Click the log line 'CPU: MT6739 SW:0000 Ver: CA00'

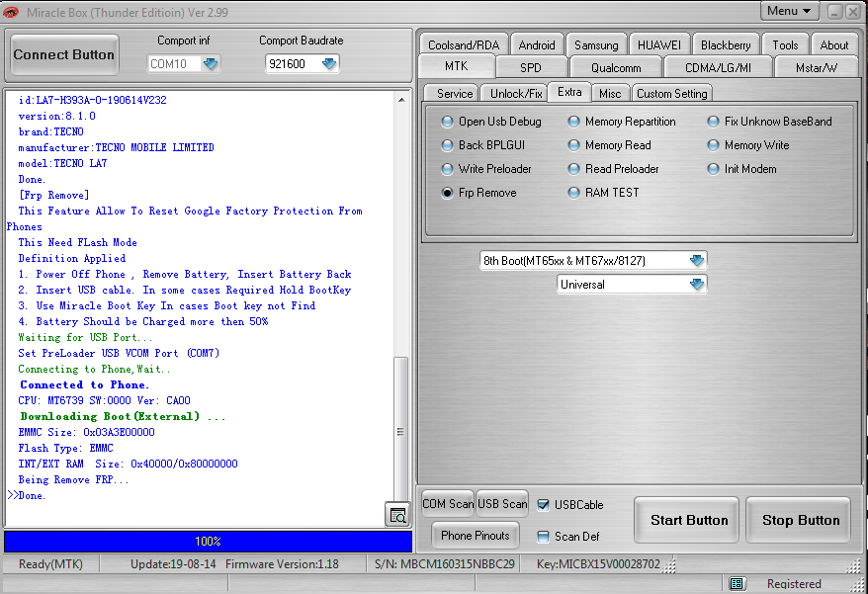point(104,400)
